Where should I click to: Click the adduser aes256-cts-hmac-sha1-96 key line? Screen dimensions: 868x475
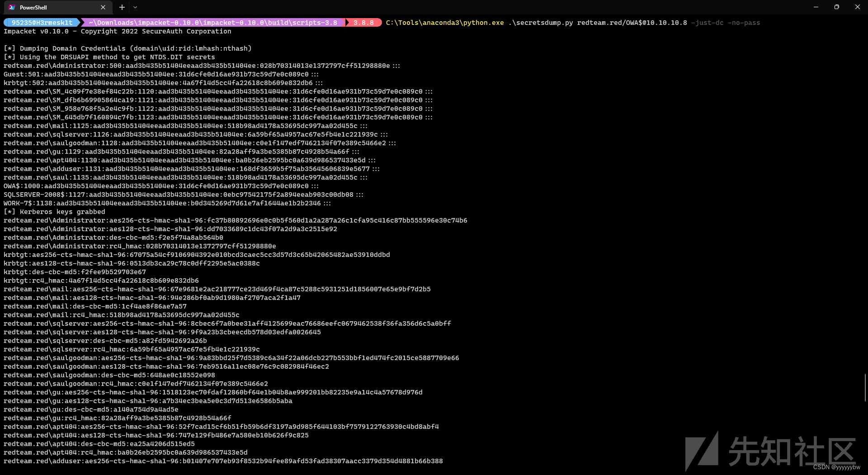tap(223, 461)
